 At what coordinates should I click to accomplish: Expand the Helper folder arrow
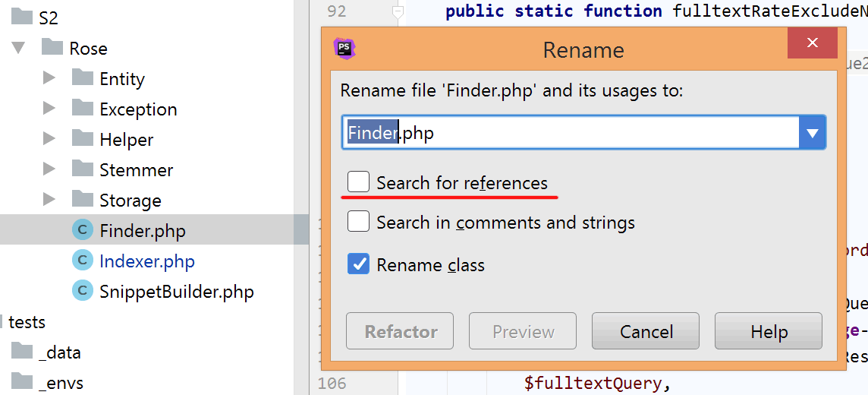tap(49, 139)
